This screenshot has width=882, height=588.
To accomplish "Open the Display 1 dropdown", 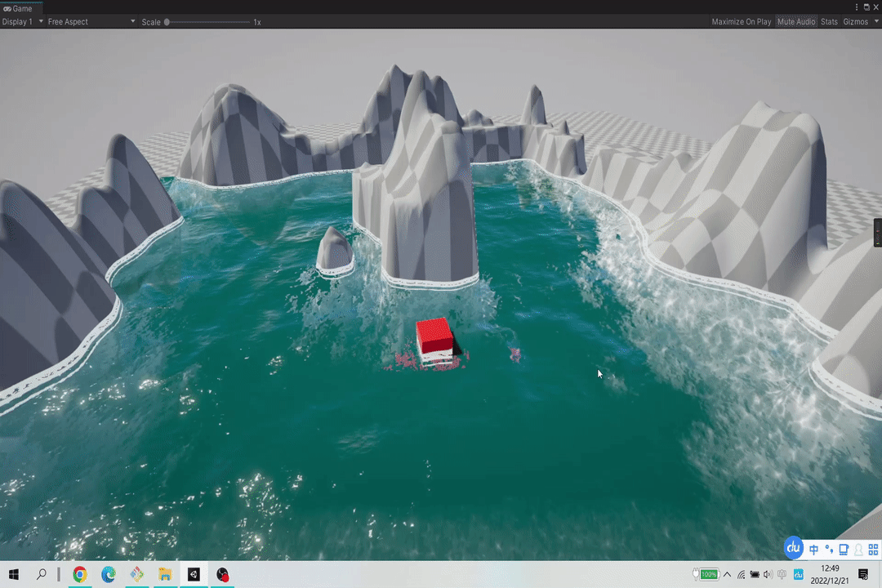I will click(22, 22).
